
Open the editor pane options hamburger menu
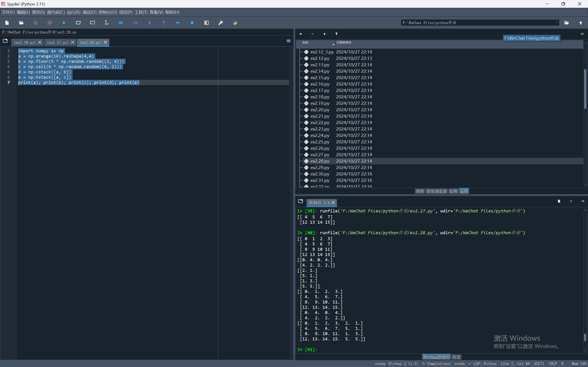(x=288, y=41)
